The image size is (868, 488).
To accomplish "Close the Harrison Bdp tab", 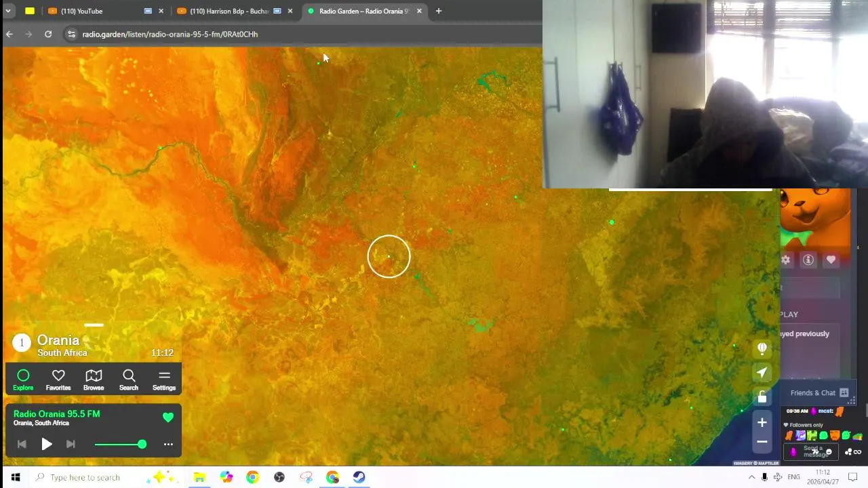I will pos(290,11).
